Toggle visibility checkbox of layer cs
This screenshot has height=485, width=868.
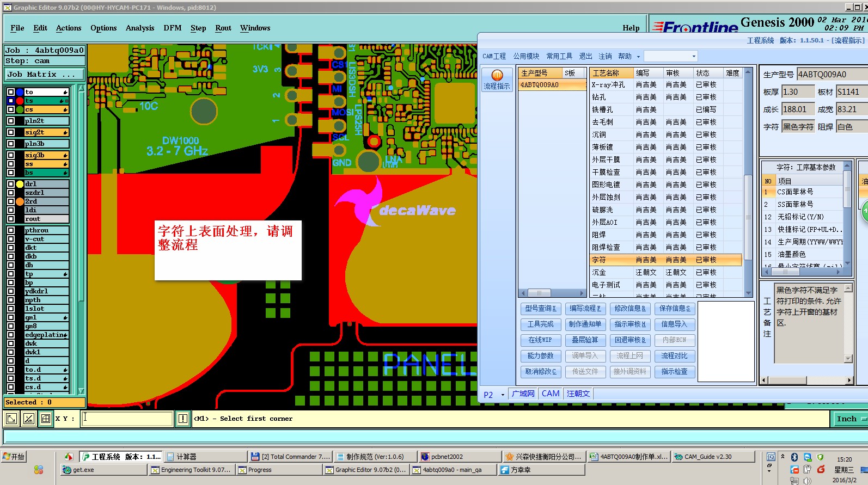pos(11,109)
